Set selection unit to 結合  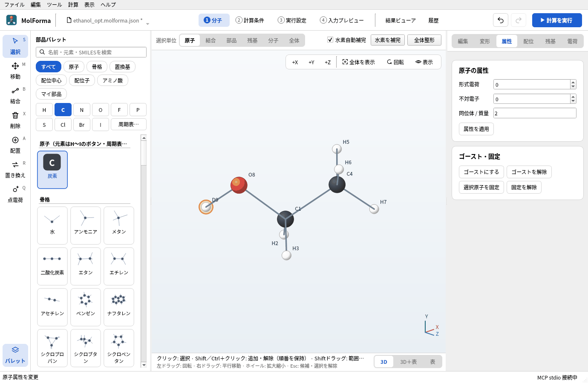[210, 40]
